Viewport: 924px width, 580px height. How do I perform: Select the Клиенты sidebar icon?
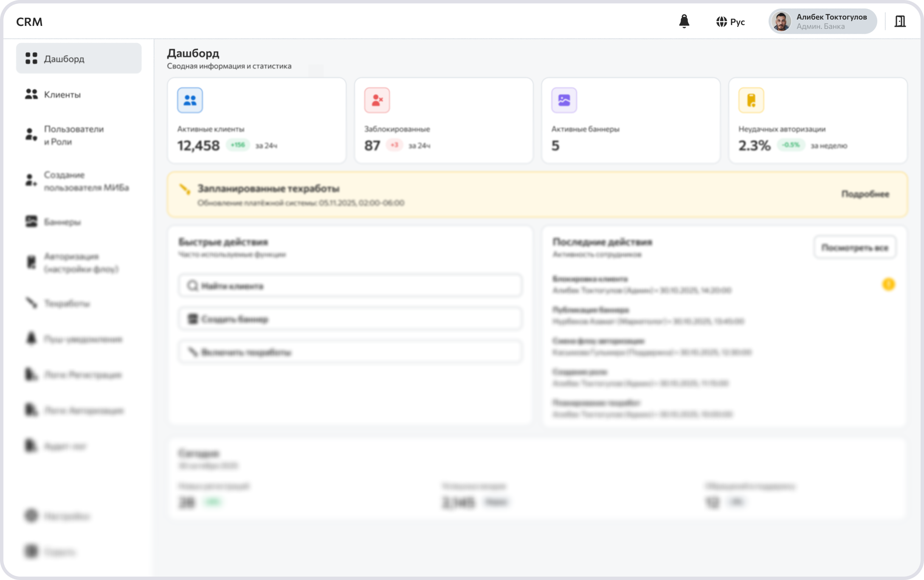click(30, 94)
